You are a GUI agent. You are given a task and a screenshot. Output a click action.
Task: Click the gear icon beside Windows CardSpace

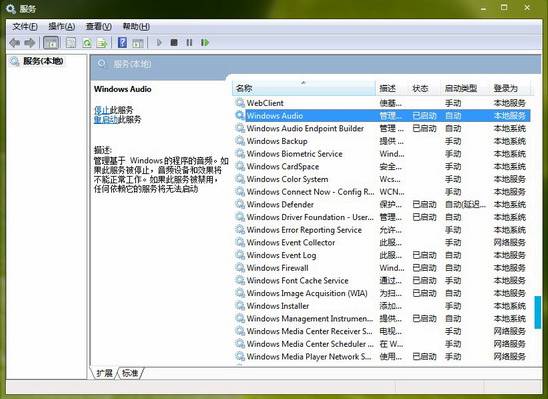pyautogui.click(x=240, y=166)
